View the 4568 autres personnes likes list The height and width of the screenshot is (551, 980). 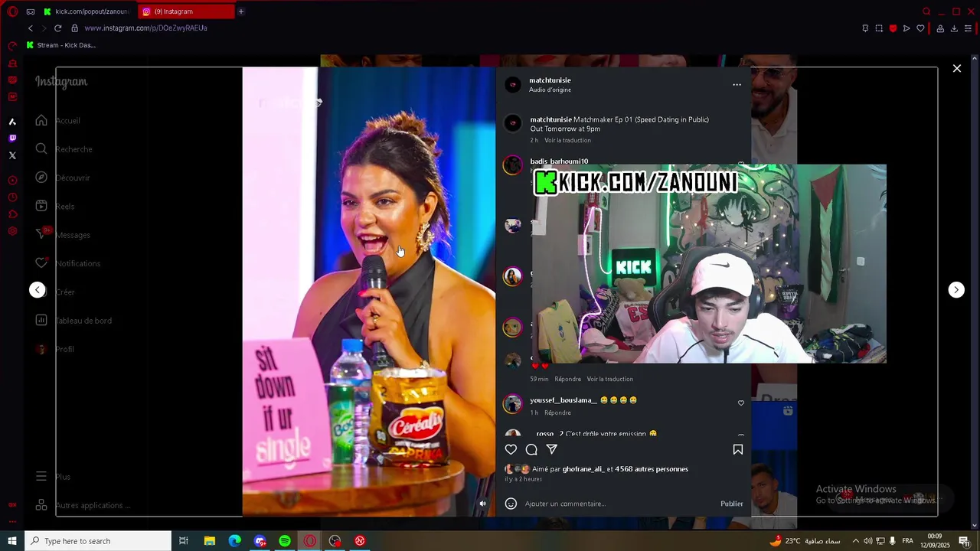pos(652,469)
